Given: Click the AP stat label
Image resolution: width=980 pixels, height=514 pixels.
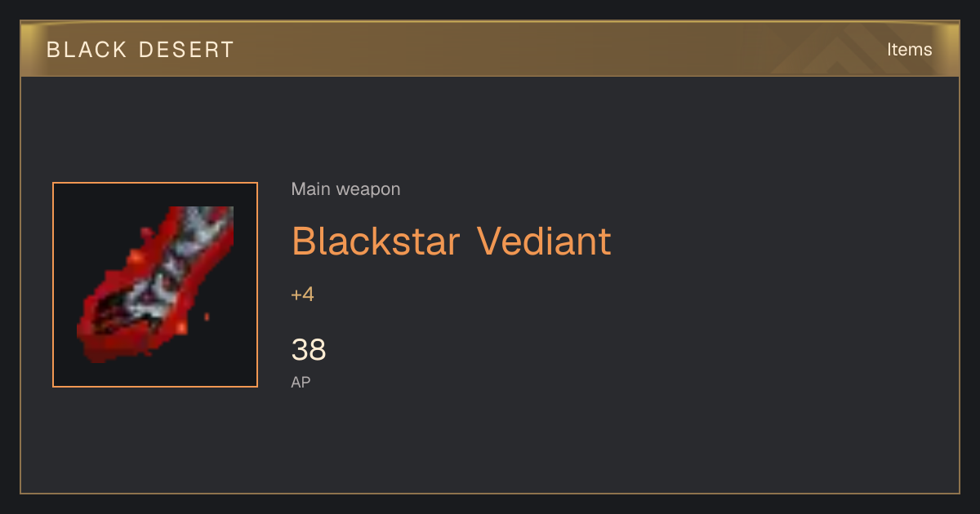Looking at the screenshot, I should pos(301,382).
